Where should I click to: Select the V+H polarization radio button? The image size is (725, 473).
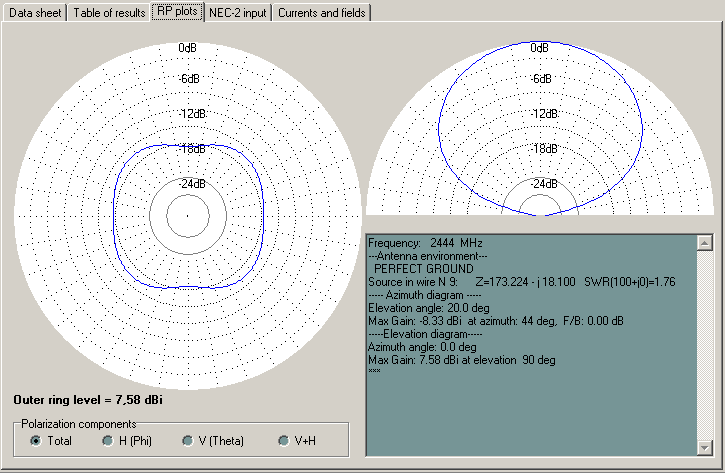pyautogui.click(x=285, y=441)
